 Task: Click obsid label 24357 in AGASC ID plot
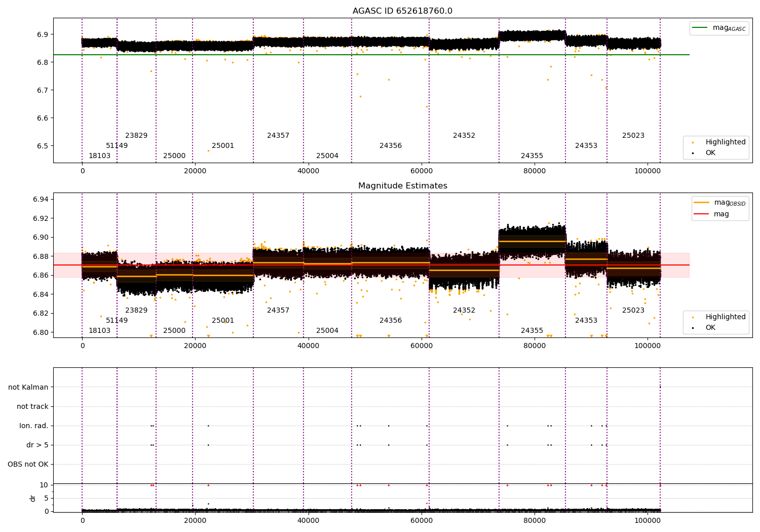click(x=278, y=136)
